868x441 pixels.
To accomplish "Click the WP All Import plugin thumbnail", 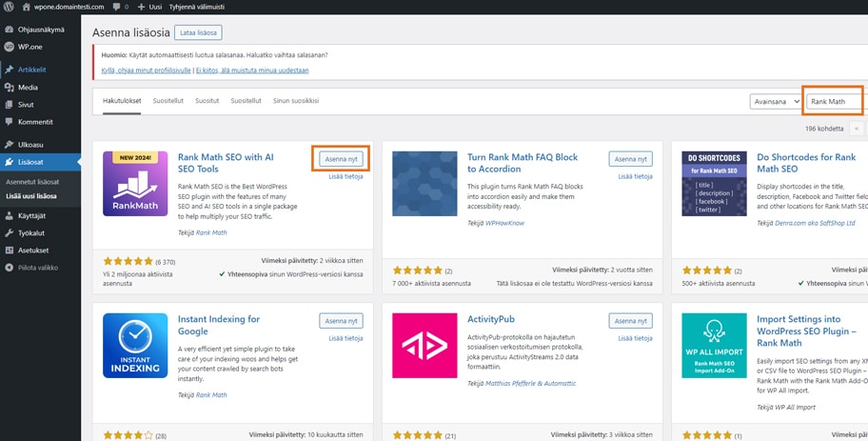I will pos(714,345).
